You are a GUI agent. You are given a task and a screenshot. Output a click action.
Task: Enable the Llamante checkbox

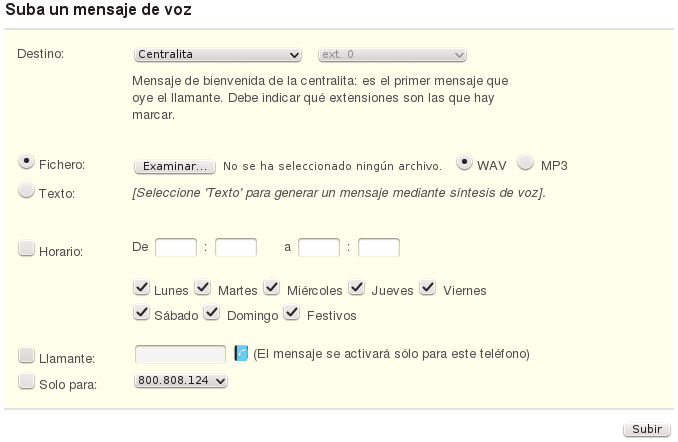pyautogui.click(x=27, y=355)
